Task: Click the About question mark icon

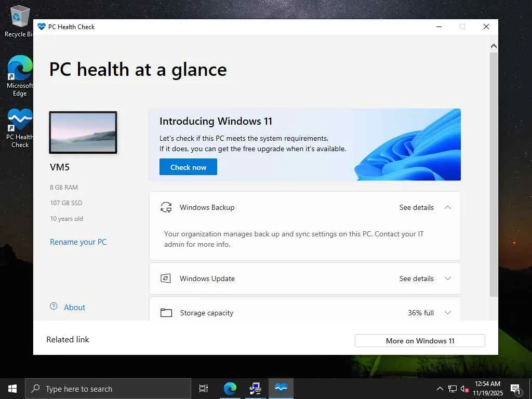Action: click(54, 306)
